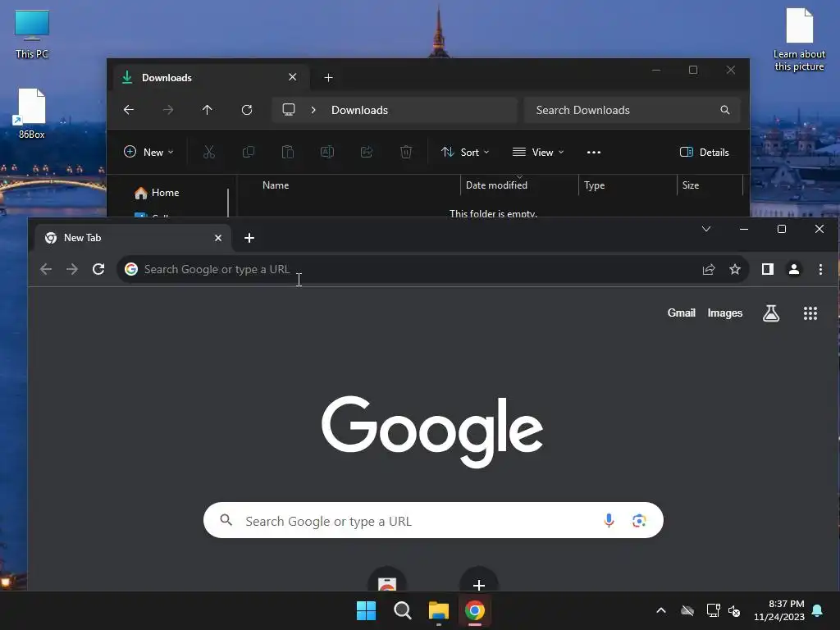840x630 pixels.
Task: Click the Downloads breadcrumb in address bar
Action: tap(359, 110)
